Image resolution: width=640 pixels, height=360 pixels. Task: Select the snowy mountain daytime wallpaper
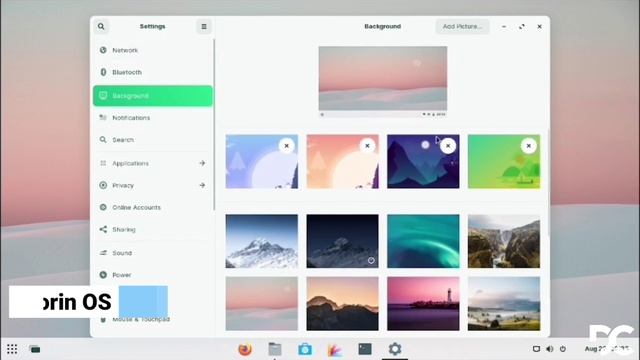(x=262, y=241)
